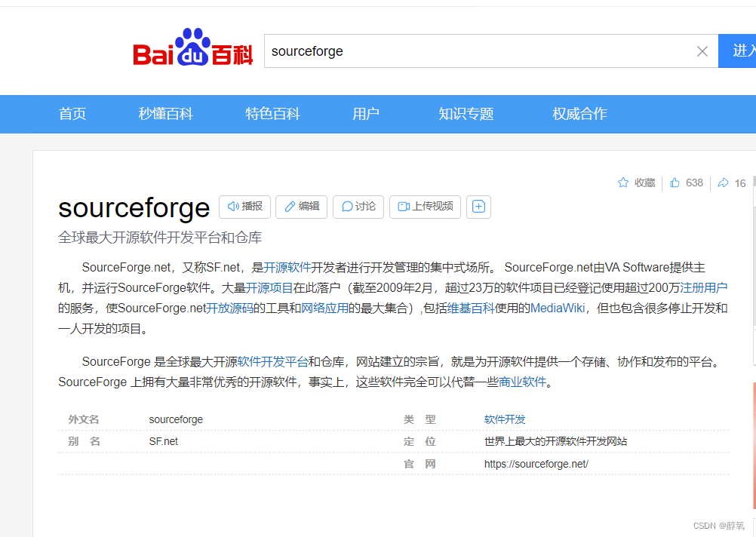756x537 pixels.
Task: Click the 上传视频 upload video button
Action: point(426,207)
